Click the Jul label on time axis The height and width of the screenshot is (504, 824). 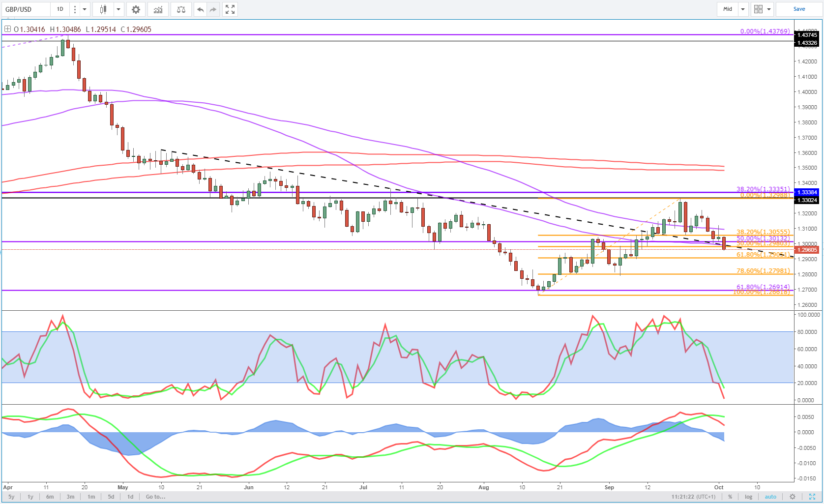pos(363,487)
